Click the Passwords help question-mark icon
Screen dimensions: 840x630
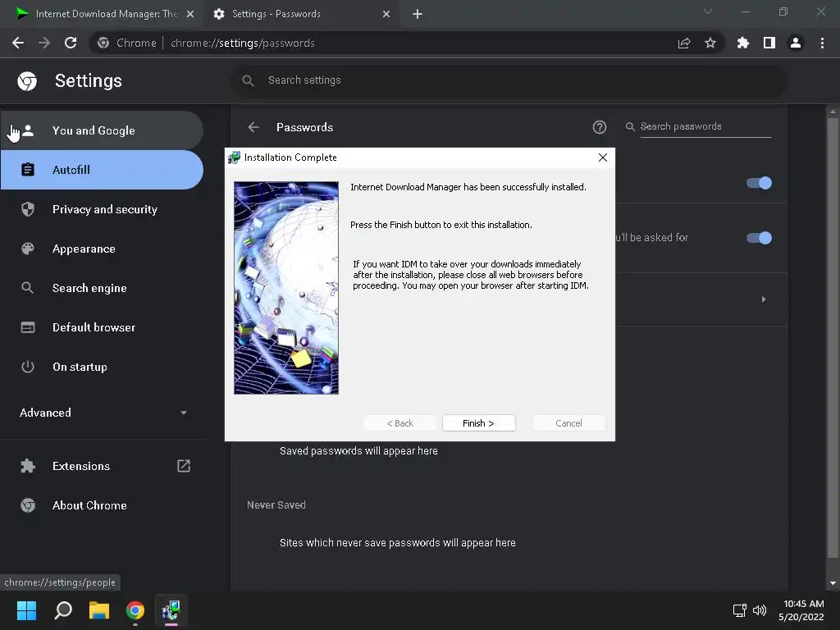pos(600,127)
